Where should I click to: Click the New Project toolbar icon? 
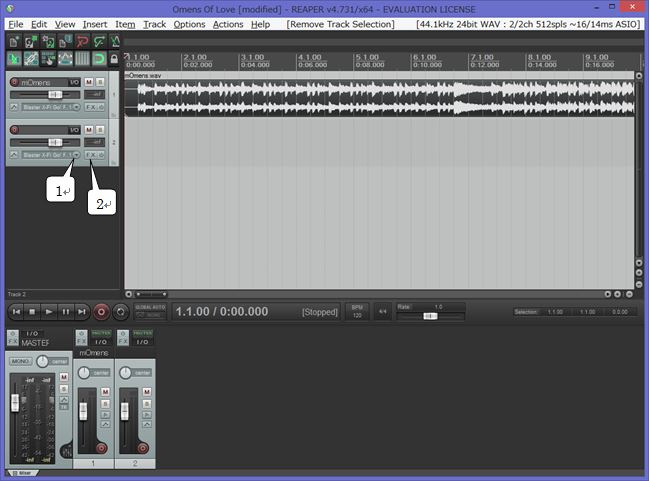click(x=13, y=42)
